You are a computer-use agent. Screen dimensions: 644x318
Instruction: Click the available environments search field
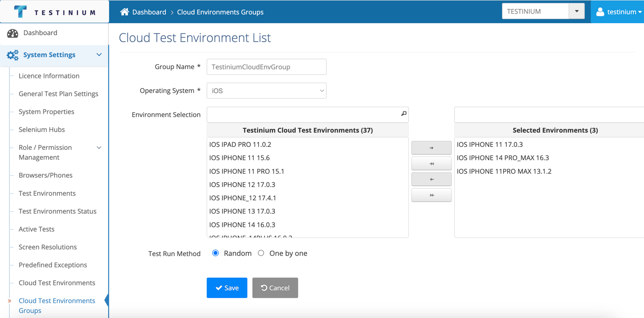(308, 115)
